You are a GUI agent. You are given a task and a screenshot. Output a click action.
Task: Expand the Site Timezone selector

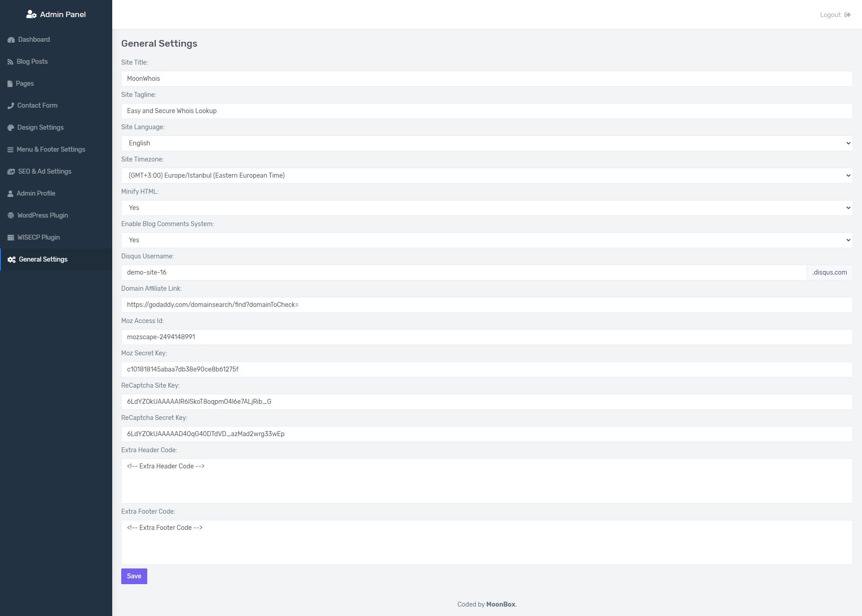point(486,175)
